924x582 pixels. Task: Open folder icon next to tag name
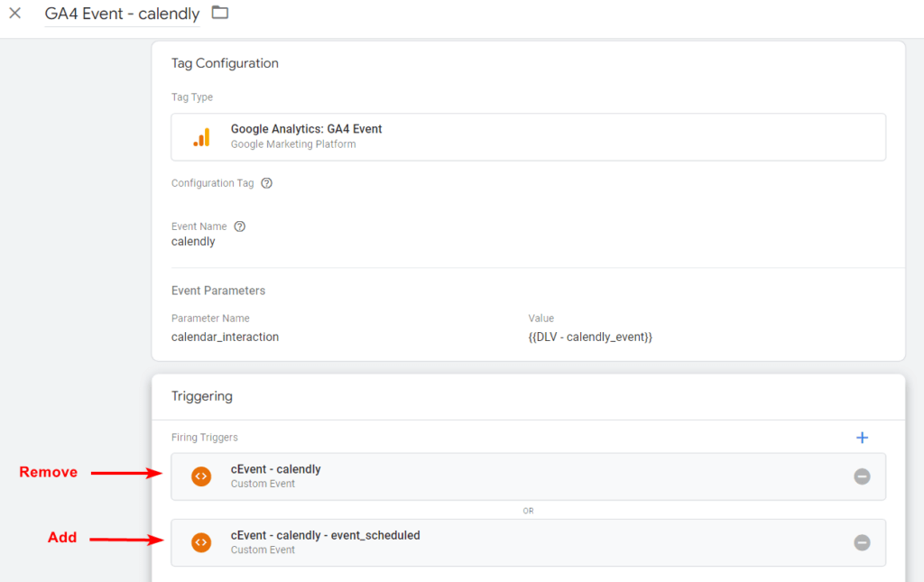220,13
